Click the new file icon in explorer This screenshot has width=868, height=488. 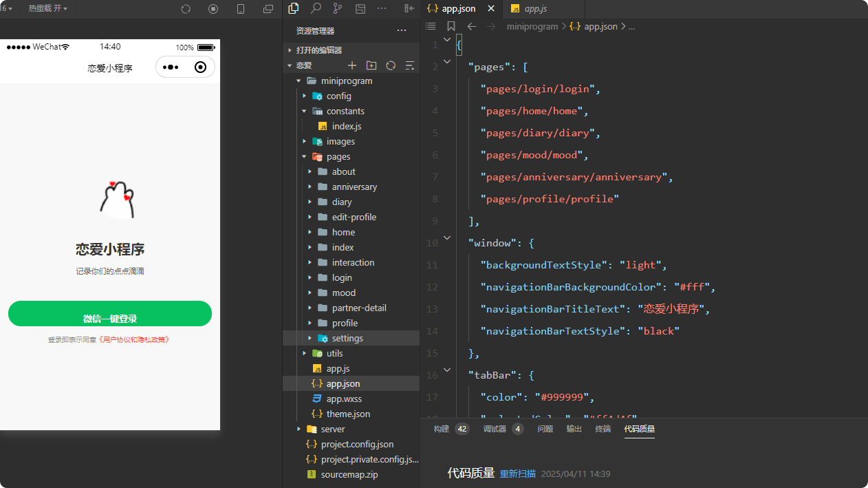[x=352, y=65]
